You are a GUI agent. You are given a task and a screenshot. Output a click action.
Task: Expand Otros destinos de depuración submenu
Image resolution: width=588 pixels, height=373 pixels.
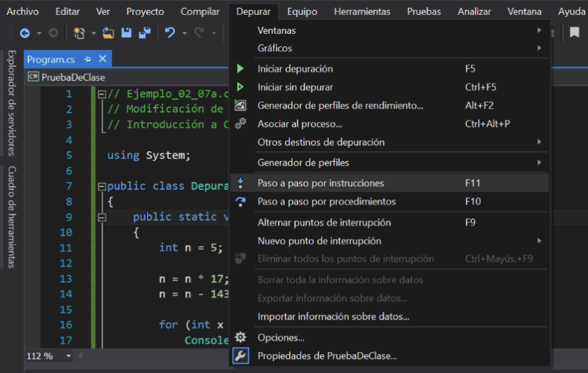(x=539, y=142)
